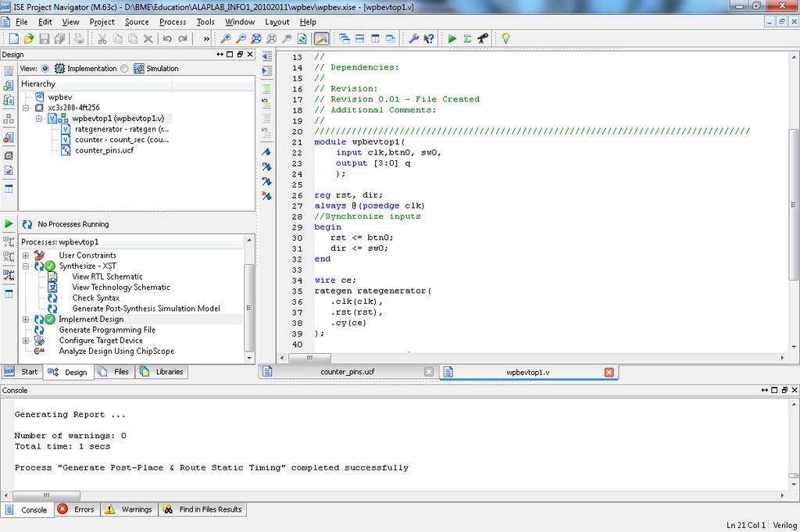Viewport: 800px width, 532px height.
Task: Select Generate Programming File process
Action: [x=107, y=330]
